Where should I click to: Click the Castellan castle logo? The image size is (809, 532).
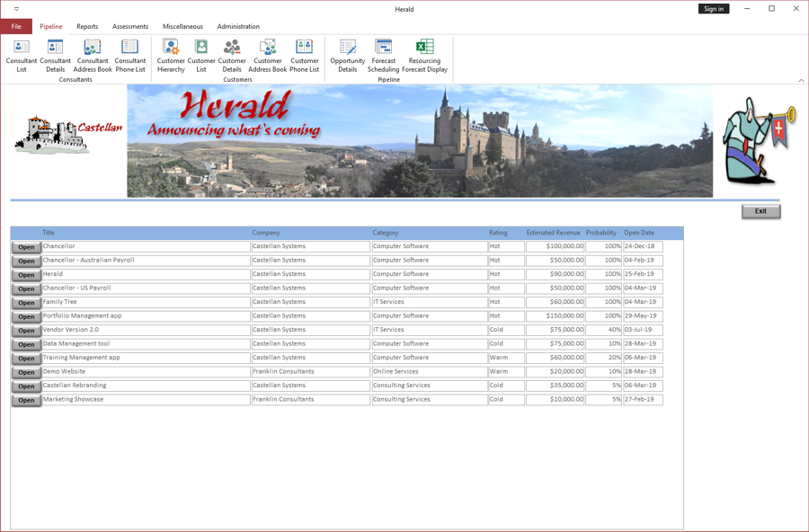pyautogui.click(x=68, y=134)
